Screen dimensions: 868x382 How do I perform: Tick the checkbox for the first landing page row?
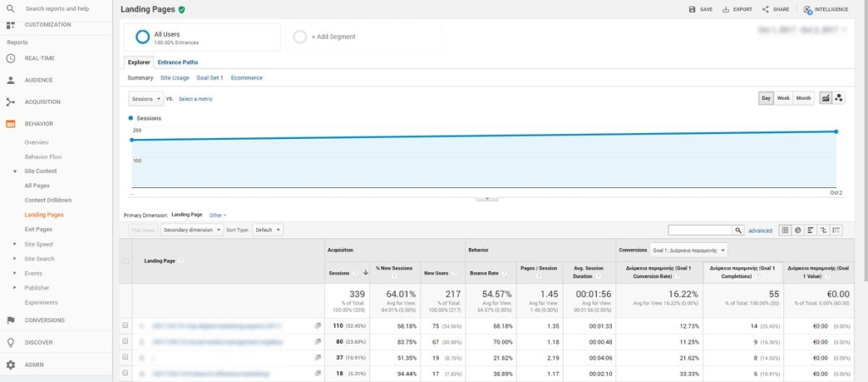point(125,325)
